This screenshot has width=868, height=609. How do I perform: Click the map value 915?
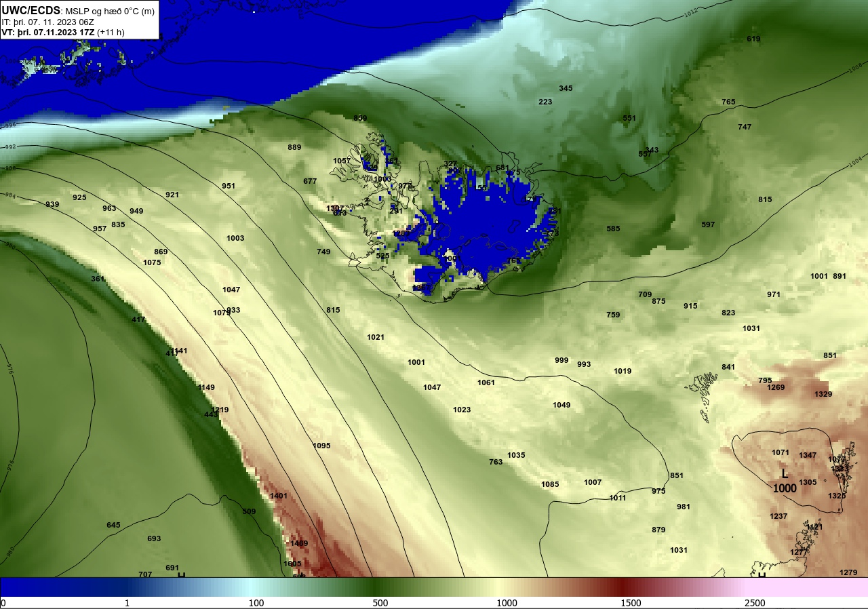point(690,306)
